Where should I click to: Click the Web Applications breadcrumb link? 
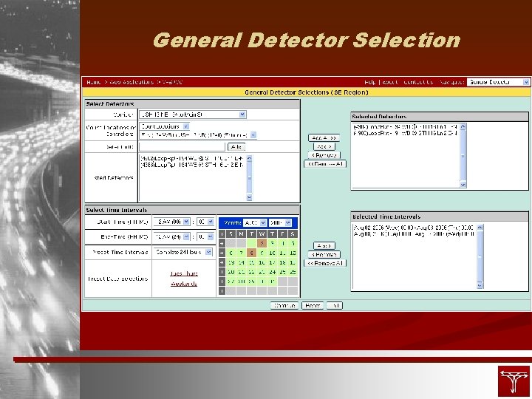pyautogui.click(x=132, y=82)
